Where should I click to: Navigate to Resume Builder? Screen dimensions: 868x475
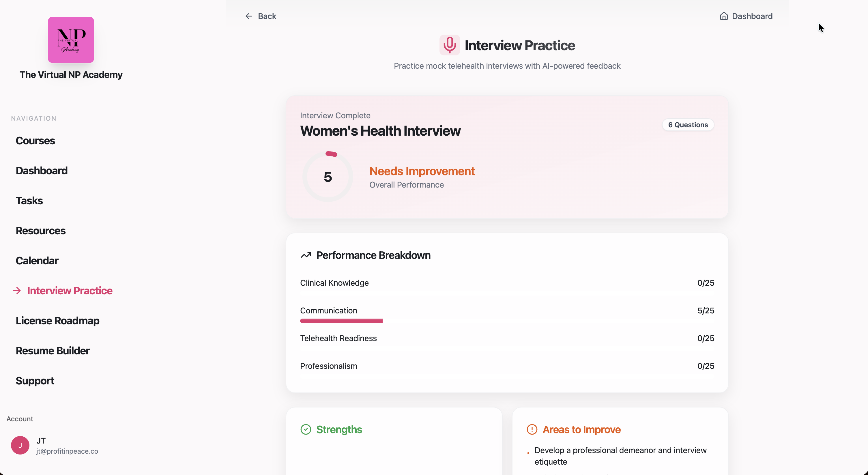coord(53,351)
